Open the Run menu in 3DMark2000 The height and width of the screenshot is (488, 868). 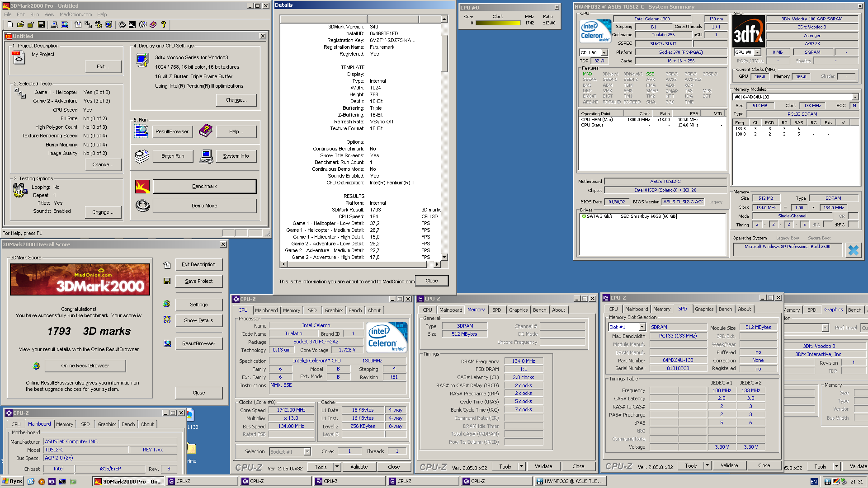[x=34, y=14]
